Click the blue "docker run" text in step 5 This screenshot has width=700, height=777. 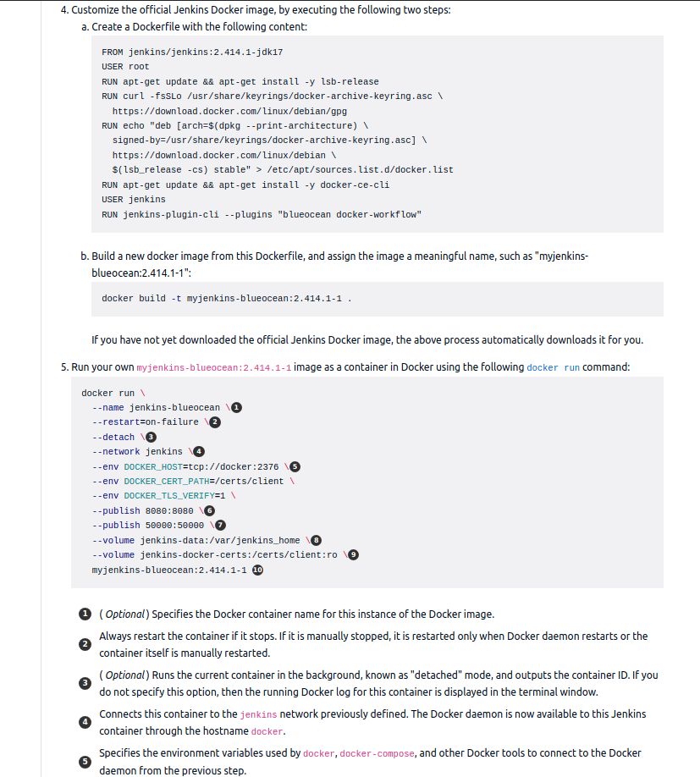(x=553, y=368)
